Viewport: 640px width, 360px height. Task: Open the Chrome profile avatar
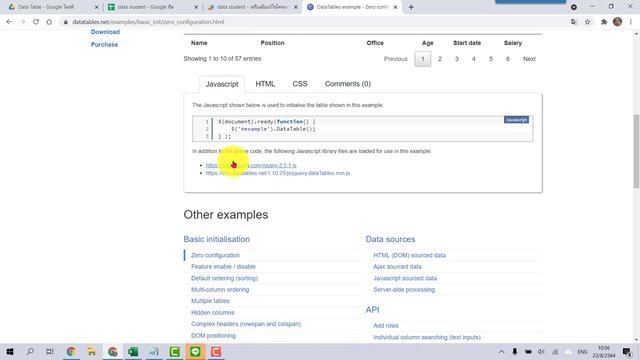pos(617,22)
